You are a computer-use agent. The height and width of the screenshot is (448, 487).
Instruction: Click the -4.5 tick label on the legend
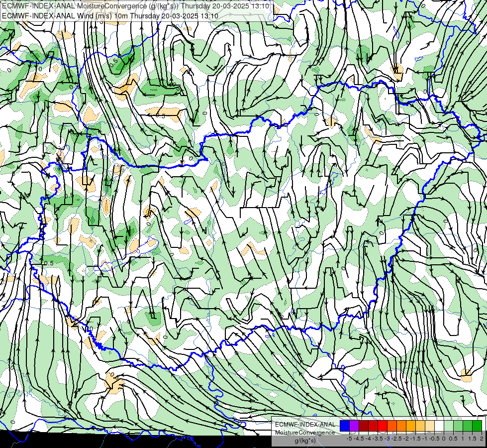(359, 439)
